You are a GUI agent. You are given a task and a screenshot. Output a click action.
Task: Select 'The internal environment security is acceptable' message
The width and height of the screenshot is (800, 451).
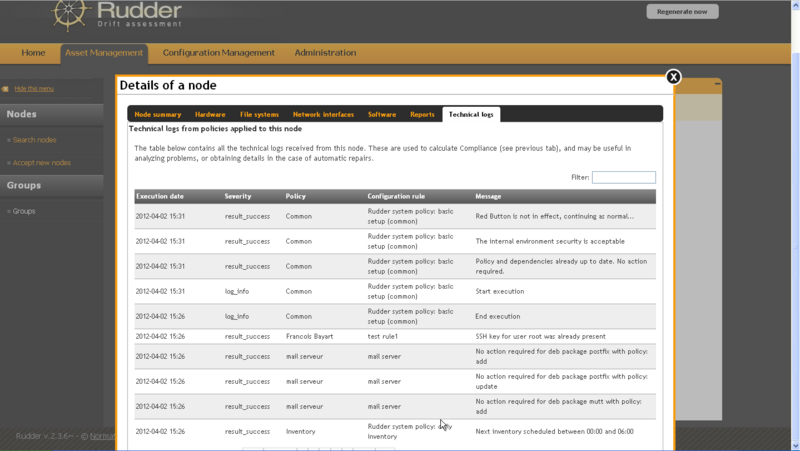[550, 241]
